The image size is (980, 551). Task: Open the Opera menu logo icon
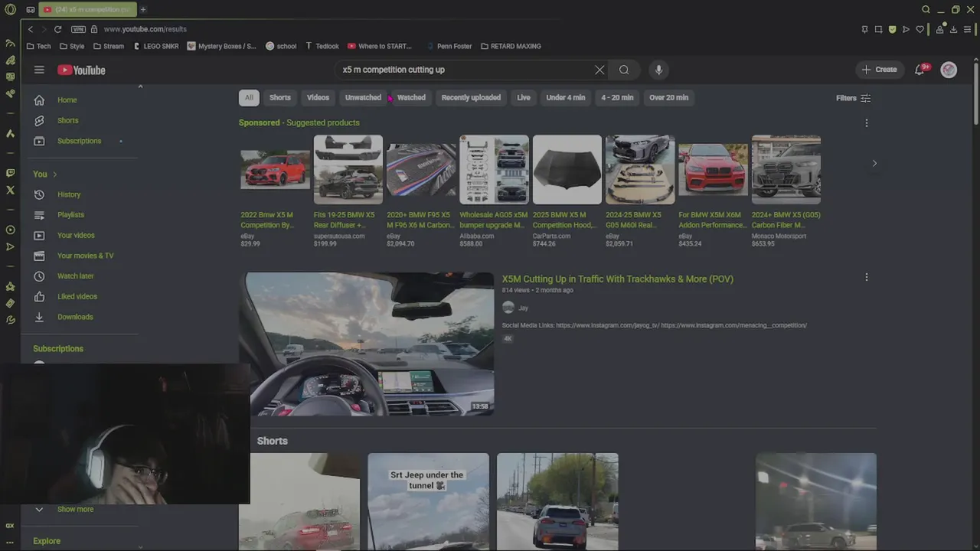click(x=10, y=9)
